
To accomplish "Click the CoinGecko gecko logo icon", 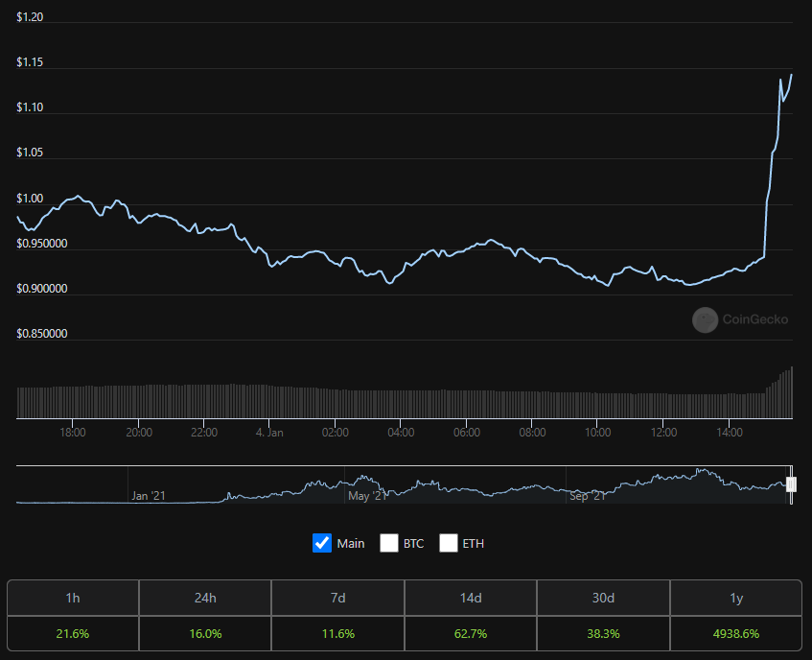I will coord(705,319).
